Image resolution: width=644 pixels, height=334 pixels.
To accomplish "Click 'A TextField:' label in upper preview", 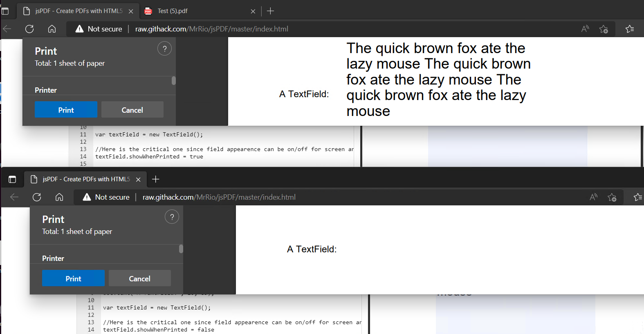I will [x=304, y=94].
